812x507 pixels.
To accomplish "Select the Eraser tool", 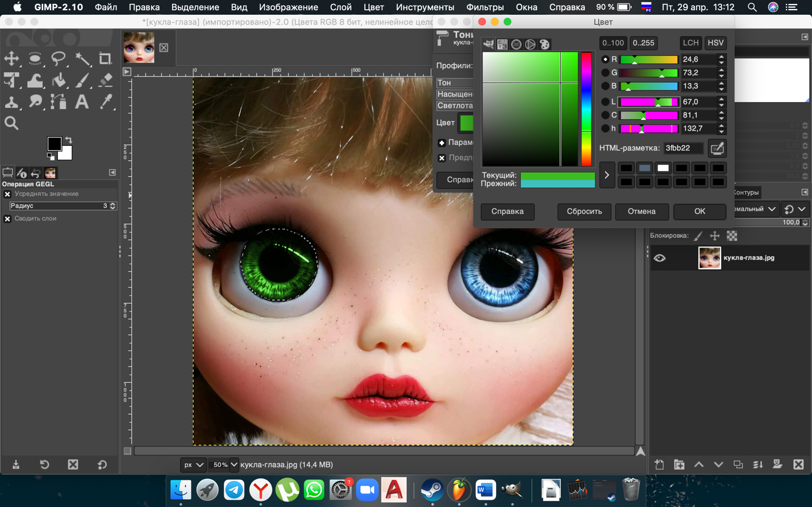I will click(x=106, y=81).
